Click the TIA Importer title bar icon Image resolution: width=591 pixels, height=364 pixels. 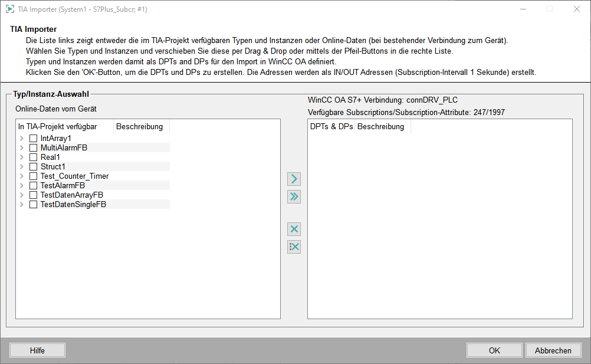coord(10,9)
